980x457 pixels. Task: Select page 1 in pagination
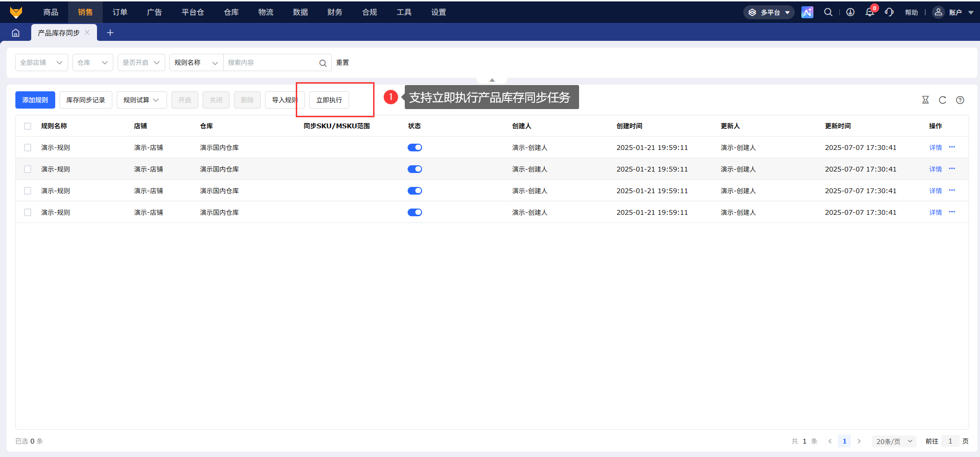click(x=844, y=441)
